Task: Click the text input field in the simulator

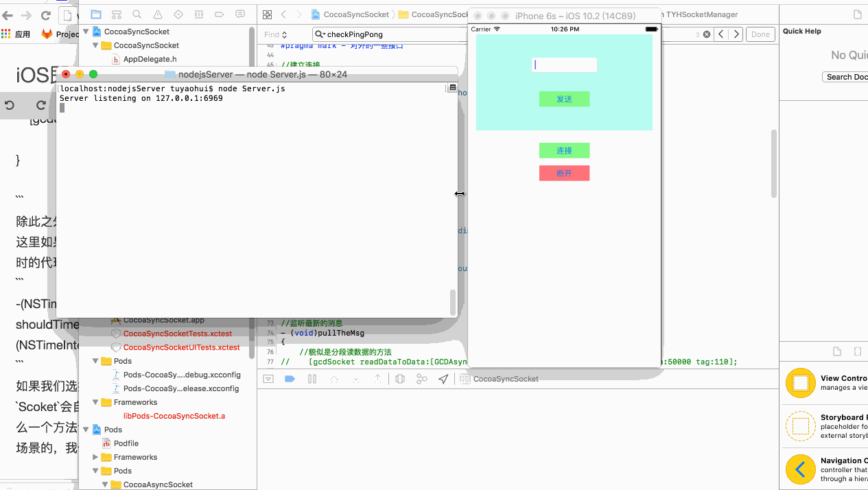Action: 564,65
